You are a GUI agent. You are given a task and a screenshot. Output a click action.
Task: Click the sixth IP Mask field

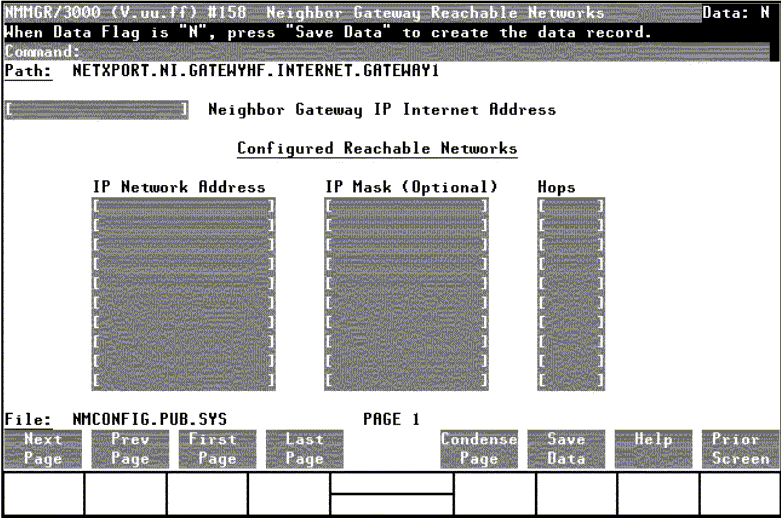(406, 303)
